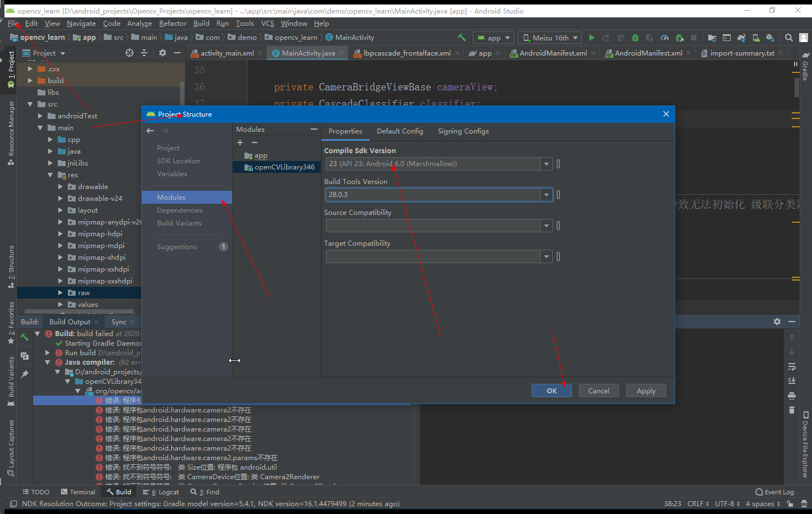This screenshot has width=812, height=514.
Task: Close the Sync tab in Build panel
Action: pyautogui.click(x=132, y=322)
